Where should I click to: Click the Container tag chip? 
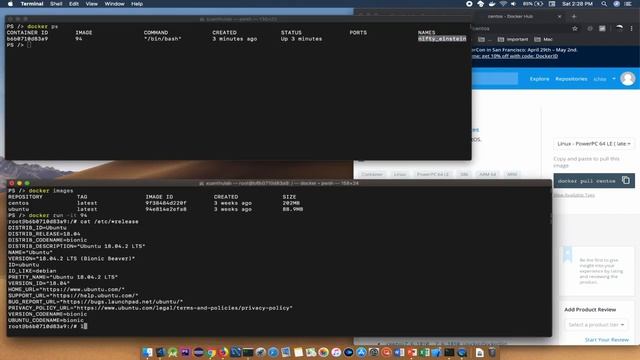372,174
